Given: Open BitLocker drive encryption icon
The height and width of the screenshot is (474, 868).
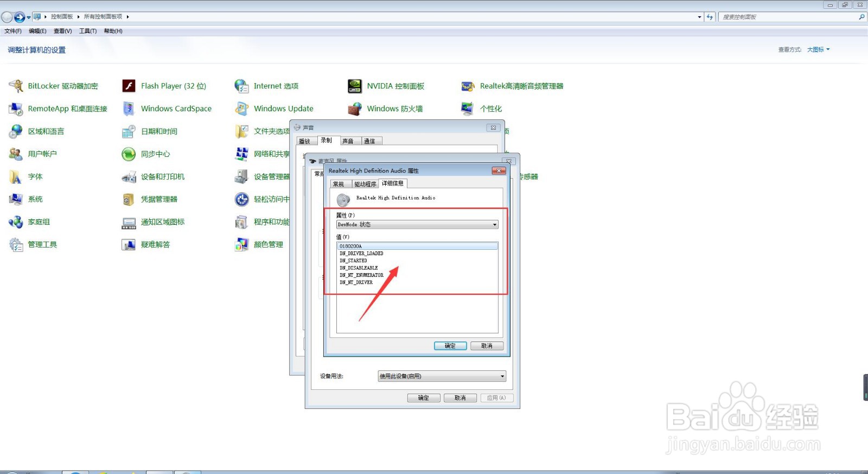Looking at the screenshot, I should [x=16, y=86].
